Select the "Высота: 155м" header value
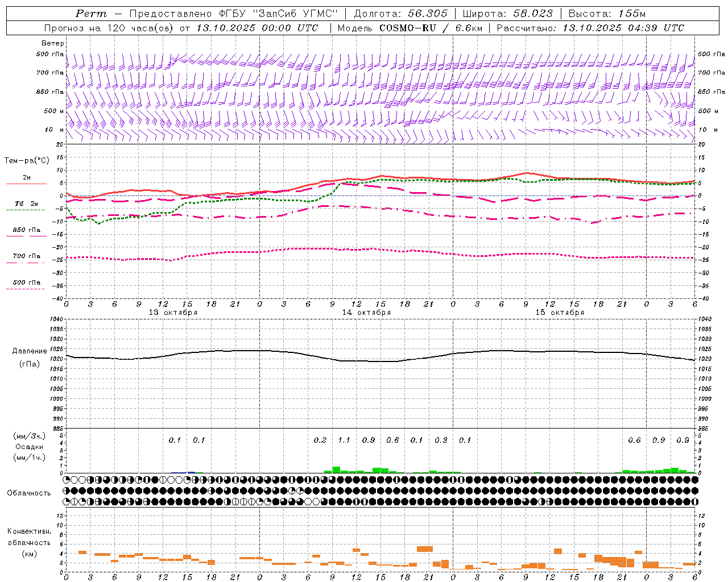This screenshot has width=728, height=582. point(607,14)
